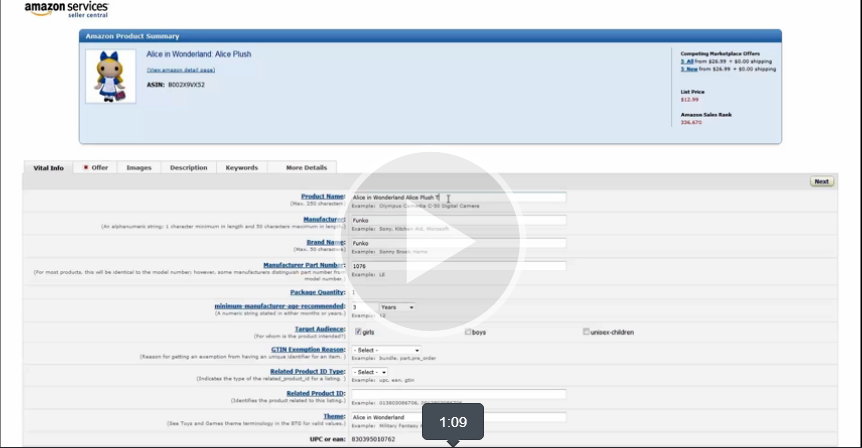The height and width of the screenshot is (448, 862).
Task: Click the minimum age value field containing 3
Action: (364, 307)
